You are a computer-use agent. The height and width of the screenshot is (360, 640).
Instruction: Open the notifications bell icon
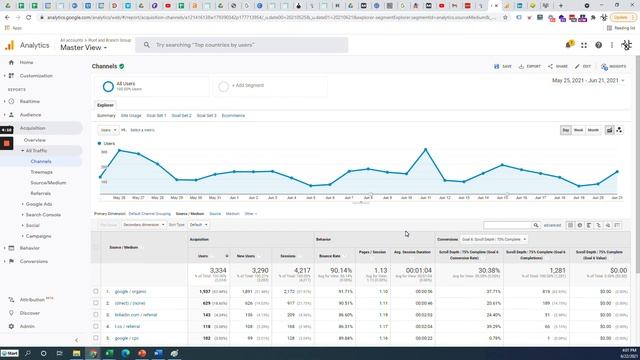click(x=569, y=45)
